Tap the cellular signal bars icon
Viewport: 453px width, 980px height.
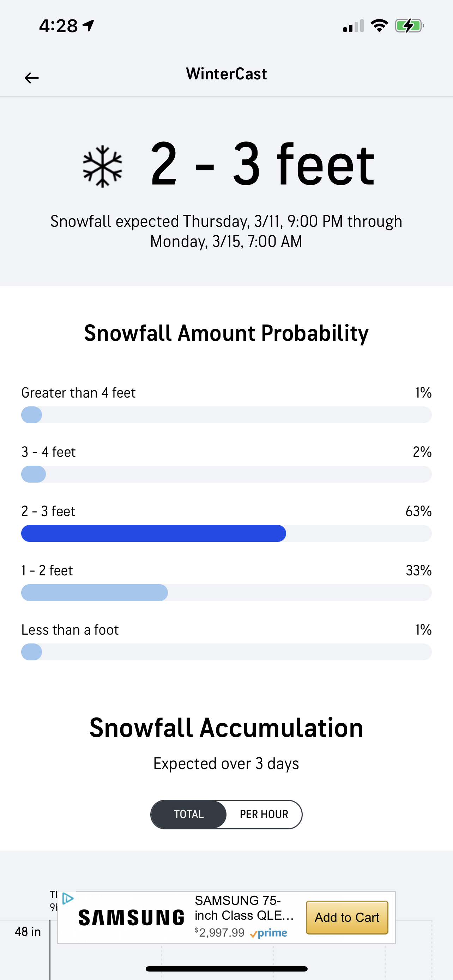[354, 26]
